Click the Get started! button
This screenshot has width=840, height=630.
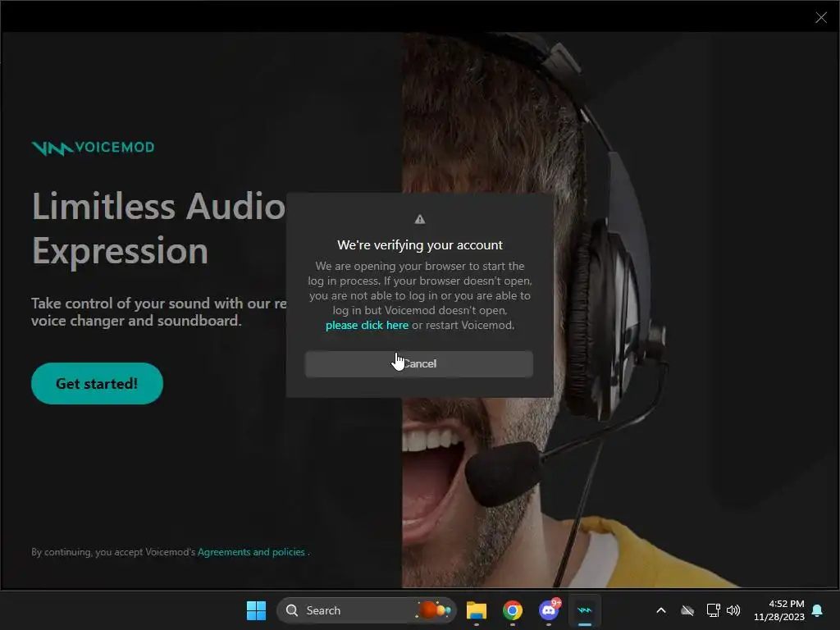(97, 384)
